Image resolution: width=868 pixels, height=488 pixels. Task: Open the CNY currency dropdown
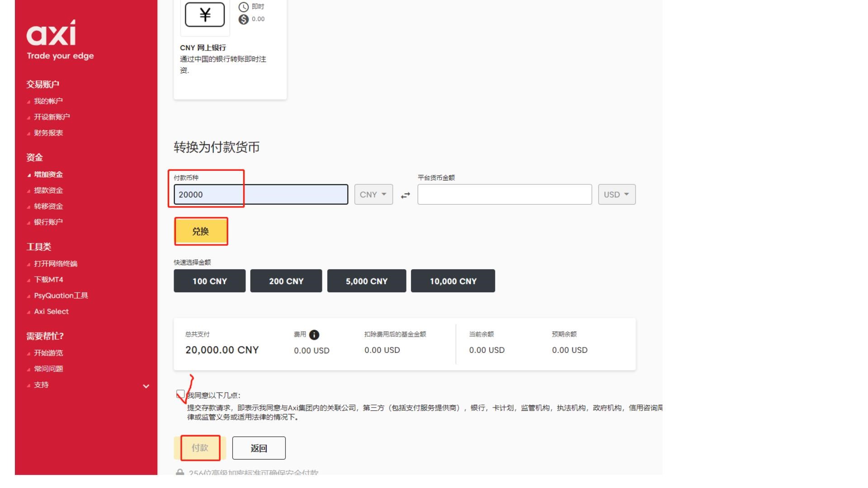click(x=373, y=194)
